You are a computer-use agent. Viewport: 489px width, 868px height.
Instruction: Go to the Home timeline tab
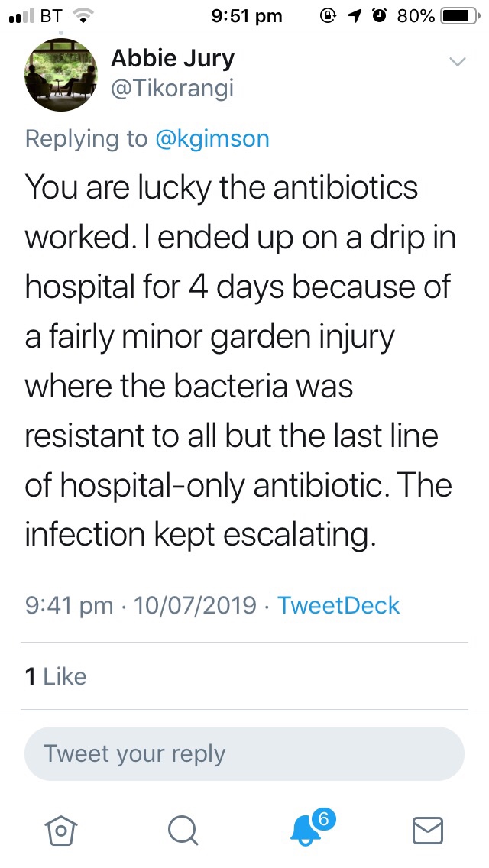tap(62, 830)
